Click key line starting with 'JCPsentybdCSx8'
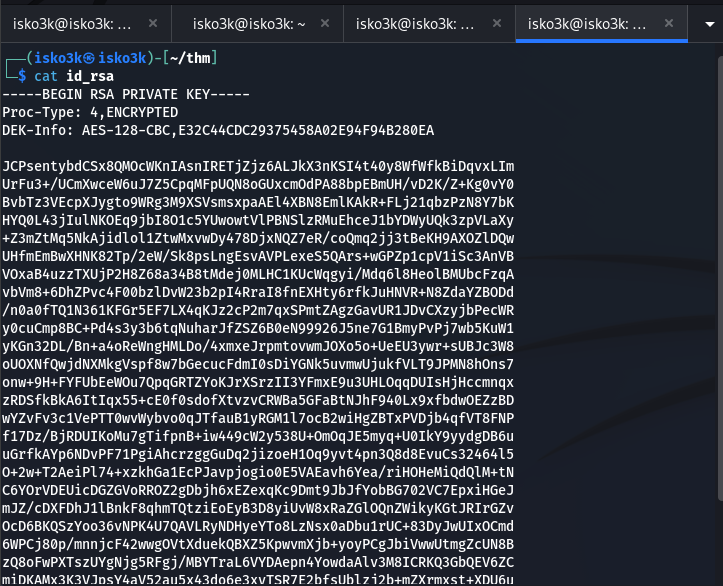This screenshot has height=586, width=723. [258, 165]
